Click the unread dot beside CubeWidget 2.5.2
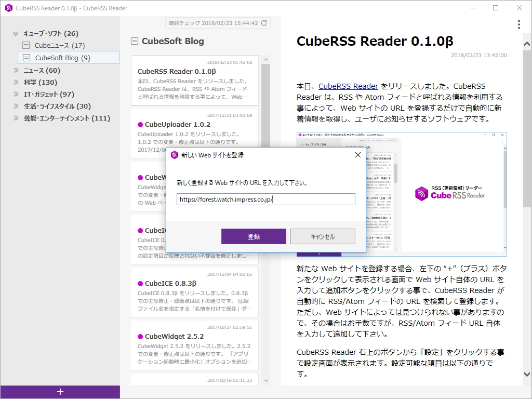This screenshot has width=532, height=399. coord(141,336)
